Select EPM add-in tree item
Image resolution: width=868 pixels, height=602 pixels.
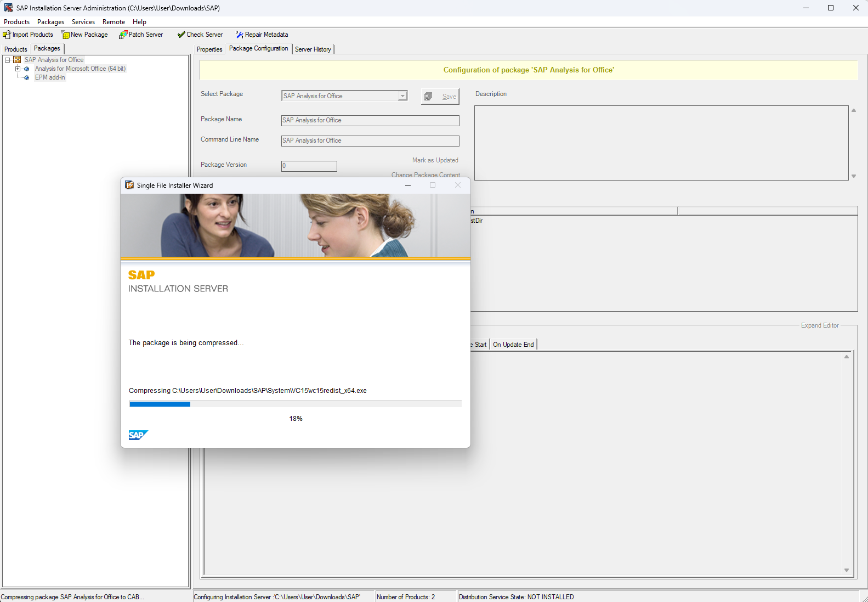(50, 77)
